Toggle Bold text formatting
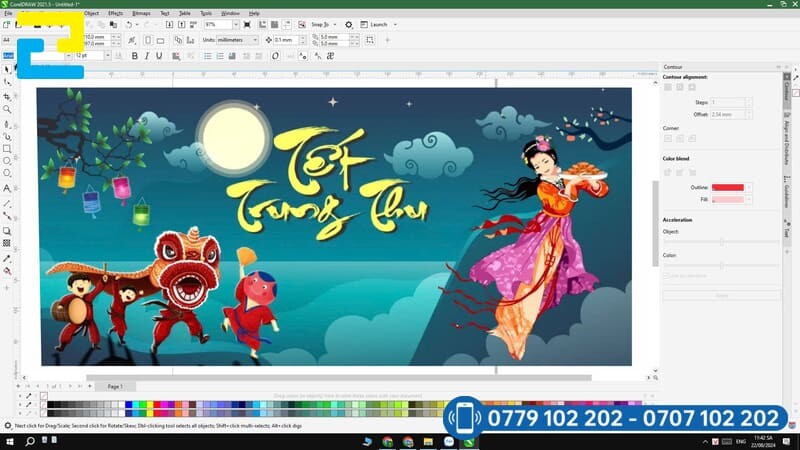800x450 pixels. pos(135,56)
